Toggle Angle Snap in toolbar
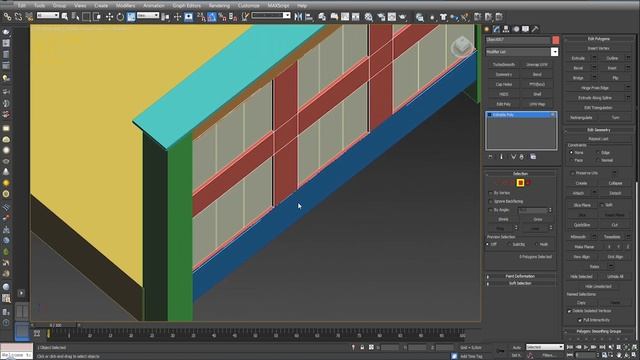 pyautogui.click(x=212, y=17)
